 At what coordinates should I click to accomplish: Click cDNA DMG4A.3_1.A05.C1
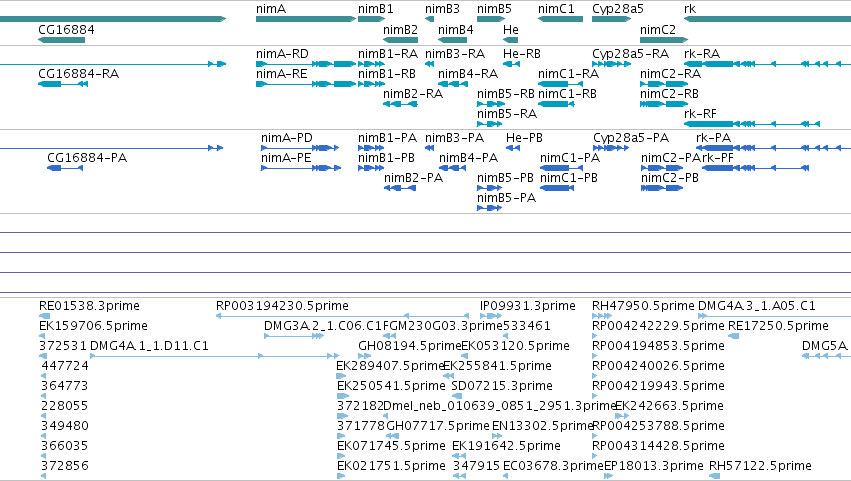coord(774,316)
